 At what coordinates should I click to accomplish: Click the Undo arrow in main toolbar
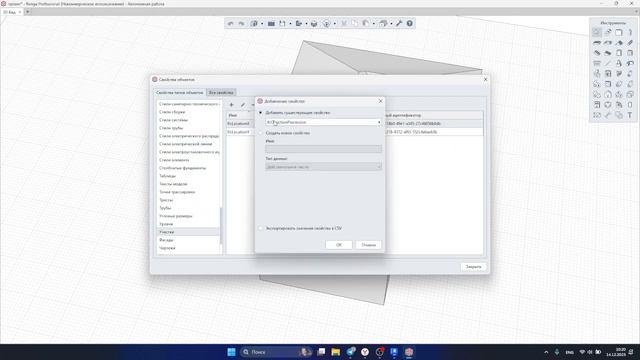pyautogui.click(x=231, y=24)
